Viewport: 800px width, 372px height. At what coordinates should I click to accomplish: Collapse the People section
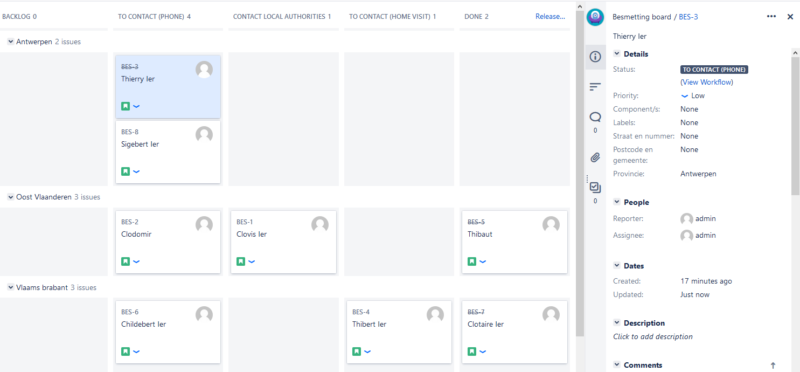pos(617,202)
